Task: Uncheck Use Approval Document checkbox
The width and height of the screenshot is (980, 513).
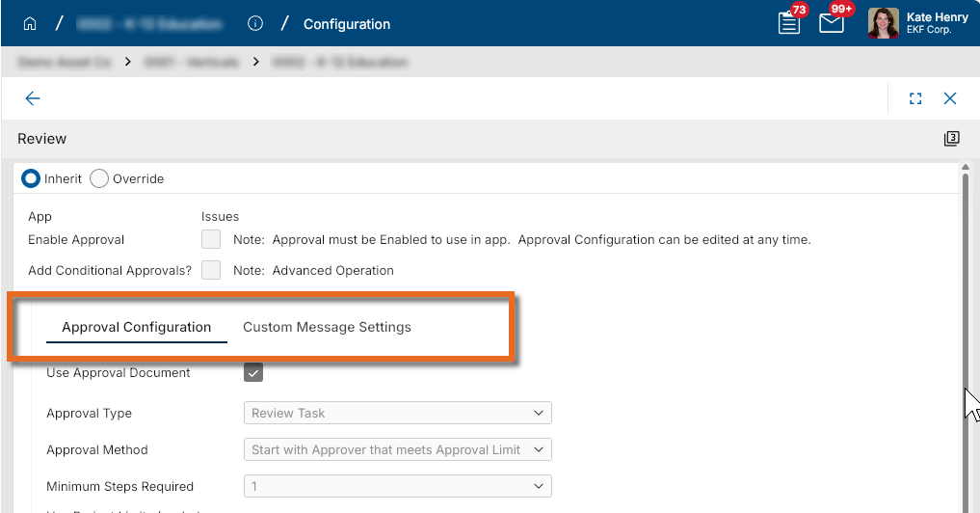Action: pyautogui.click(x=253, y=373)
